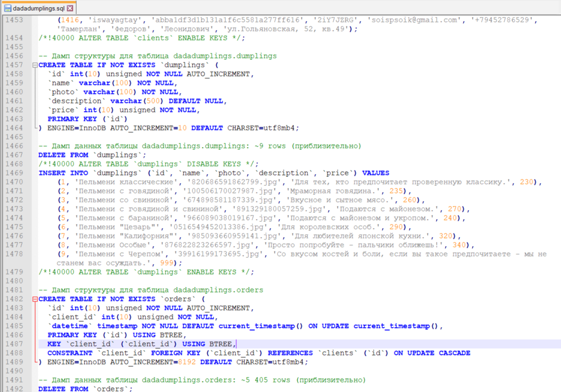Click line number 1469 in the margin
561x392 pixels.
[x=14, y=173]
